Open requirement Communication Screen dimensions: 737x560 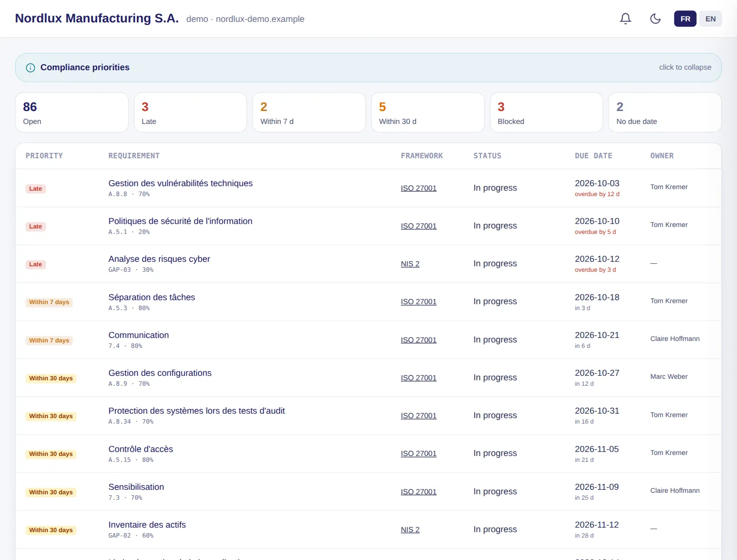(x=138, y=335)
